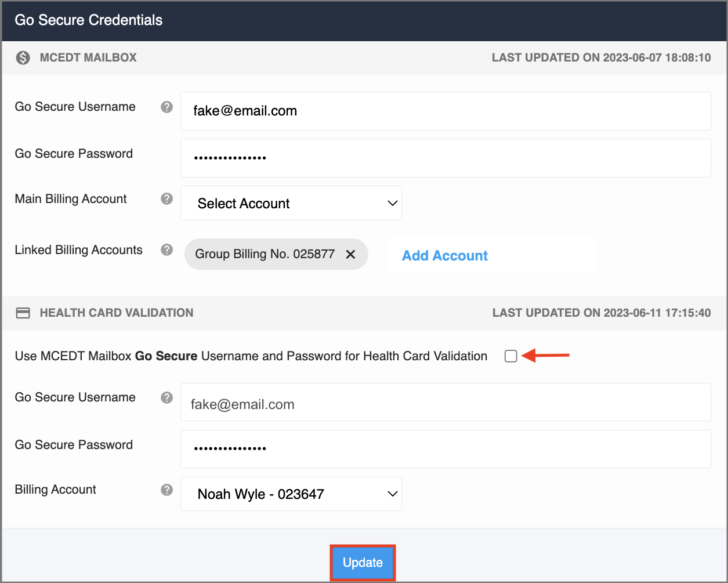728x583 pixels.
Task: Click the Health Card Validation password field
Action: pos(445,448)
